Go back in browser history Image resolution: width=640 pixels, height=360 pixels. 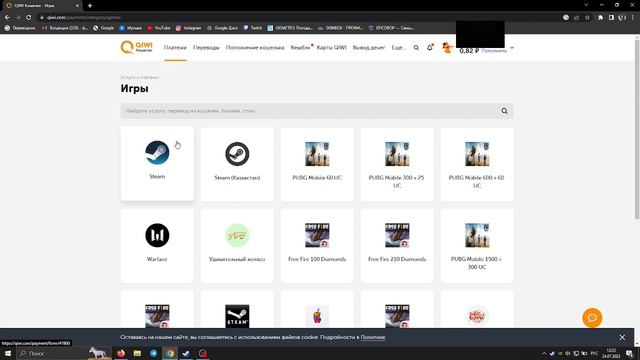point(7,18)
